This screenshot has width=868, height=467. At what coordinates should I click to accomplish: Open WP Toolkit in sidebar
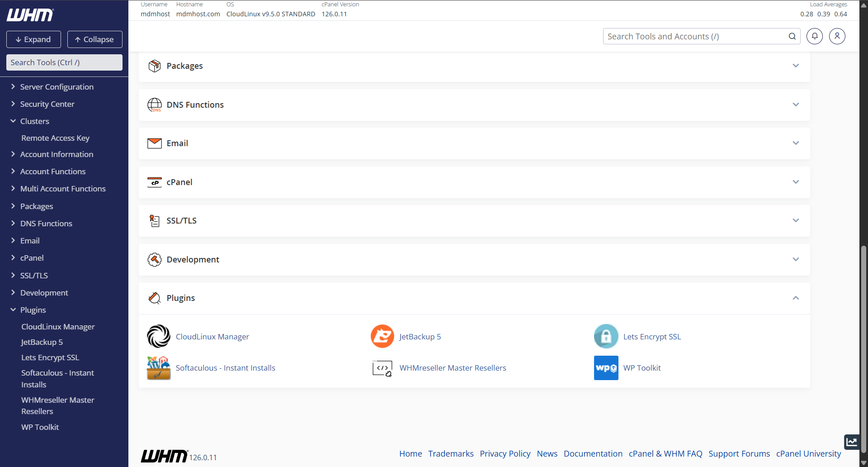(40, 427)
